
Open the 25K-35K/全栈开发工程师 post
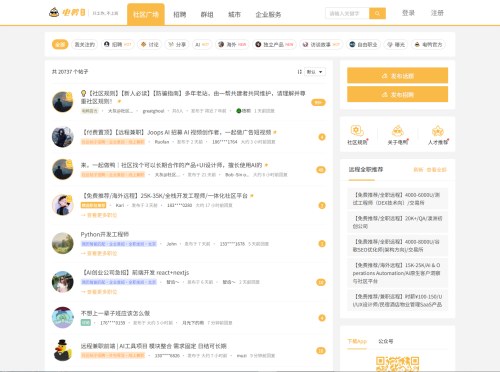point(165,196)
